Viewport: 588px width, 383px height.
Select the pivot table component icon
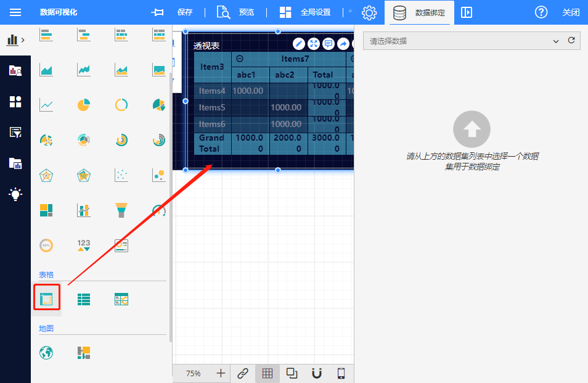click(47, 300)
